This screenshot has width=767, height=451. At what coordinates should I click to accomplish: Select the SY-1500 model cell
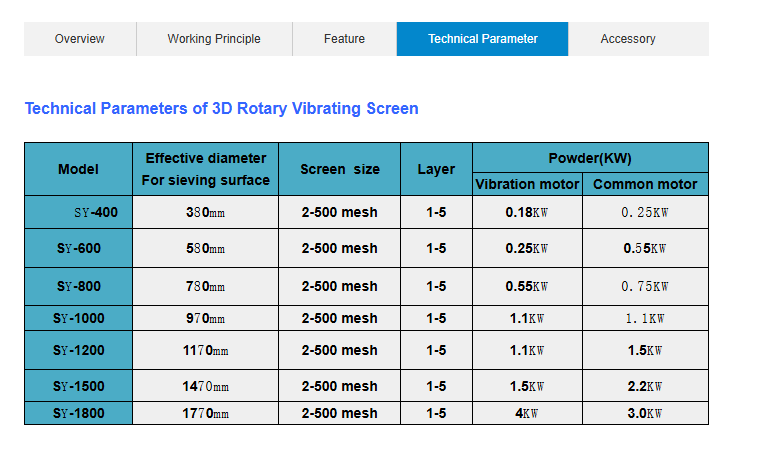coord(78,386)
